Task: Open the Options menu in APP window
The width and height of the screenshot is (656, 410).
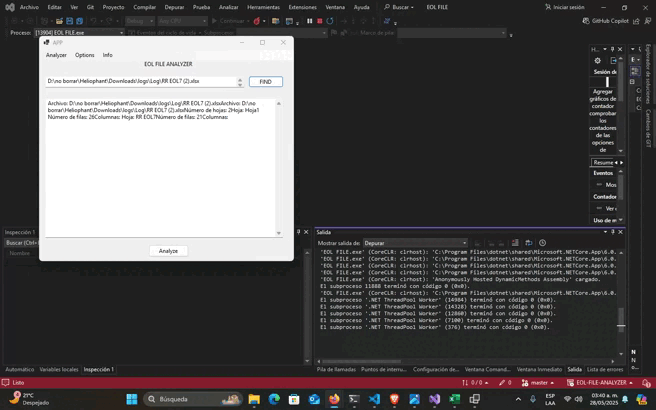Action: 84,55
